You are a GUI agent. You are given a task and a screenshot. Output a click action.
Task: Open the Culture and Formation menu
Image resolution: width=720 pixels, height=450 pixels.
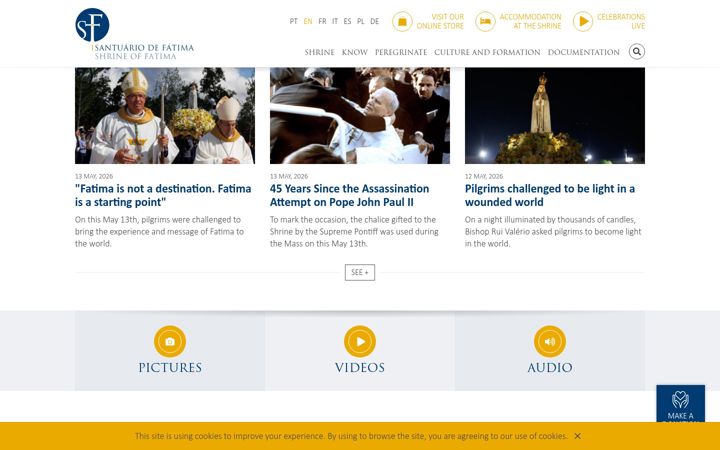487,52
